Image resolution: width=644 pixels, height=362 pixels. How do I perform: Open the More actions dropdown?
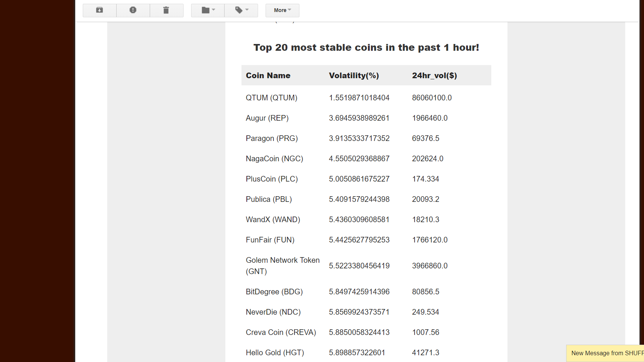tap(283, 10)
